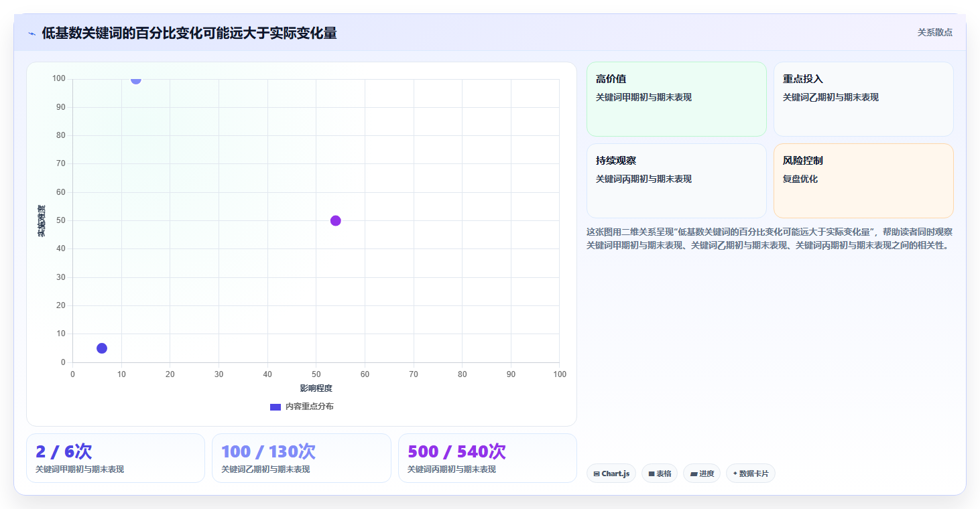Click 复盘优化 text in 风险控制 card

800,179
